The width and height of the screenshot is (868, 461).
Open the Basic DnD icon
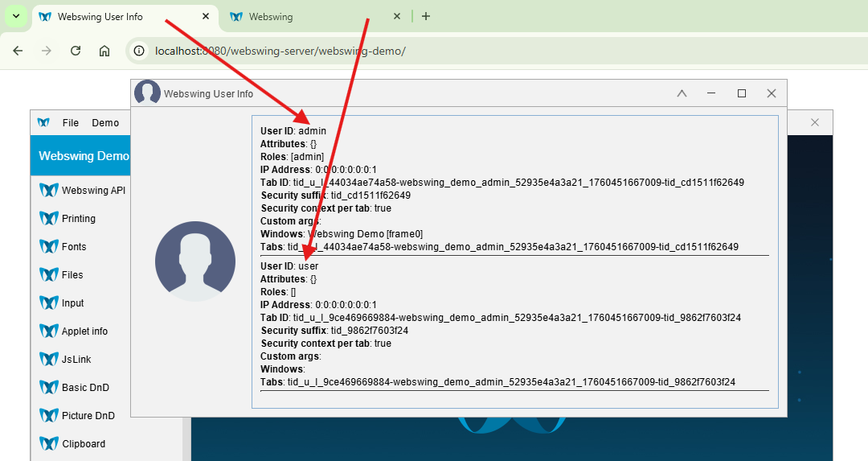click(49, 388)
